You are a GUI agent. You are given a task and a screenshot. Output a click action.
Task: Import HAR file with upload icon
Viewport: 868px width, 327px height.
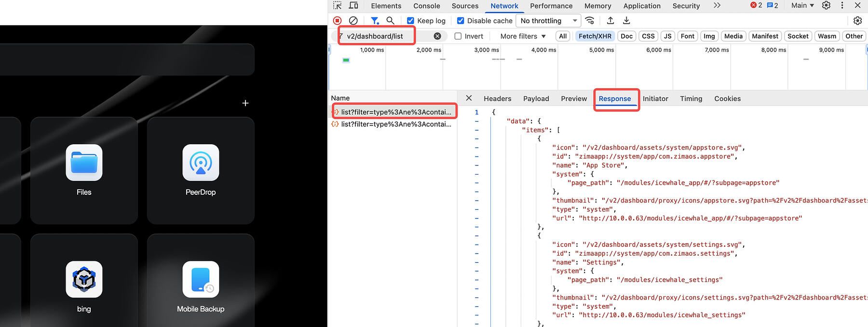610,21
